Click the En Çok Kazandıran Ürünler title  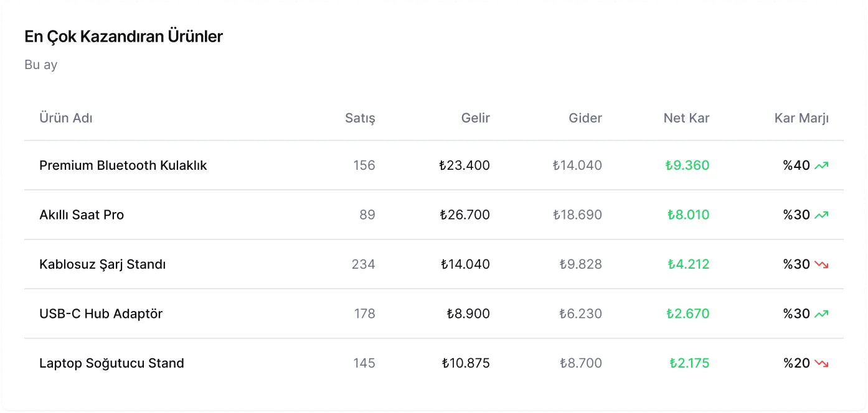123,37
